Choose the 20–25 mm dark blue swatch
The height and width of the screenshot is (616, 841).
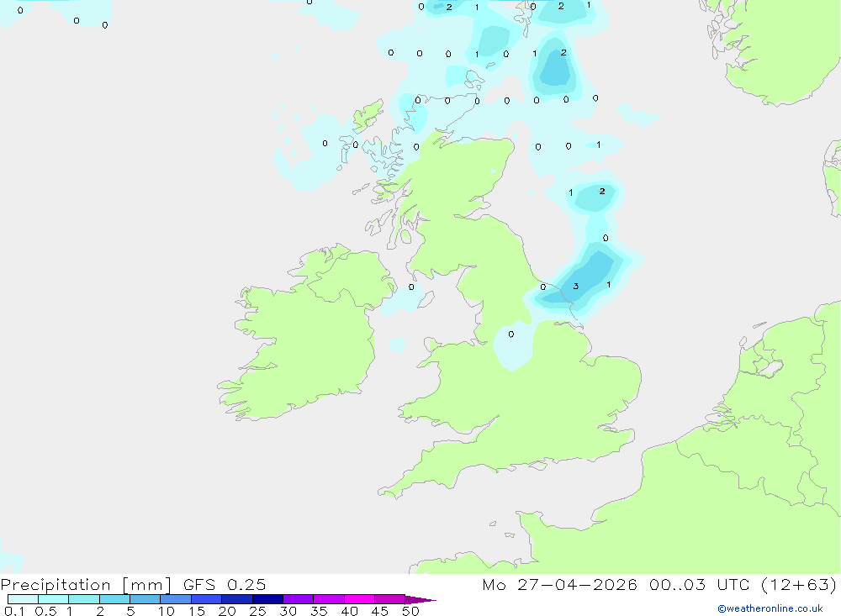(x=237, y=599)
